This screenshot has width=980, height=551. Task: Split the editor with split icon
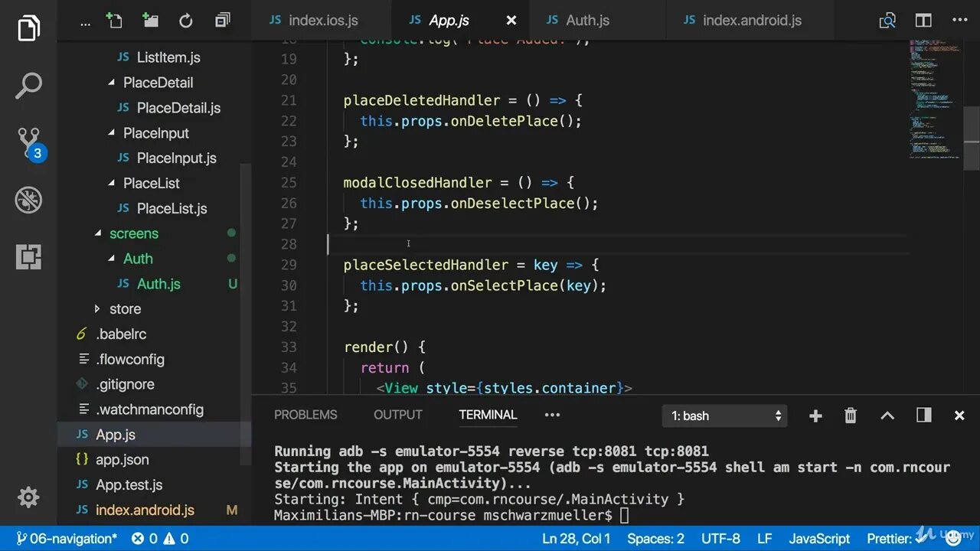pyautogui.click(x=924, y=21)
